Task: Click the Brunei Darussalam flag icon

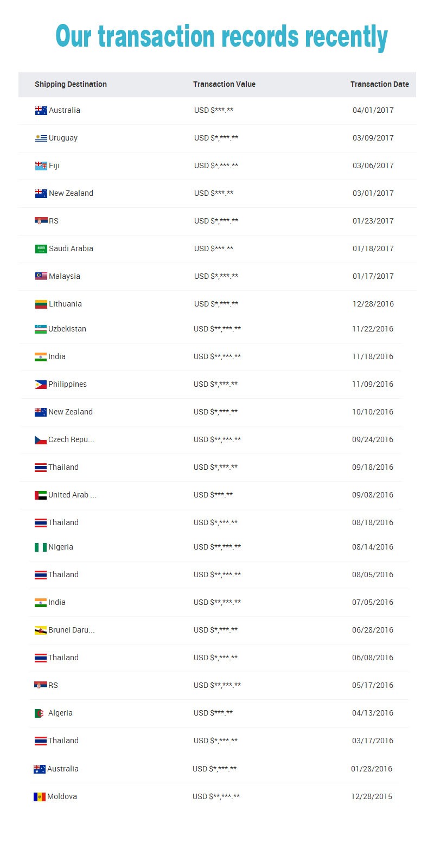Action: click(41, 630)
